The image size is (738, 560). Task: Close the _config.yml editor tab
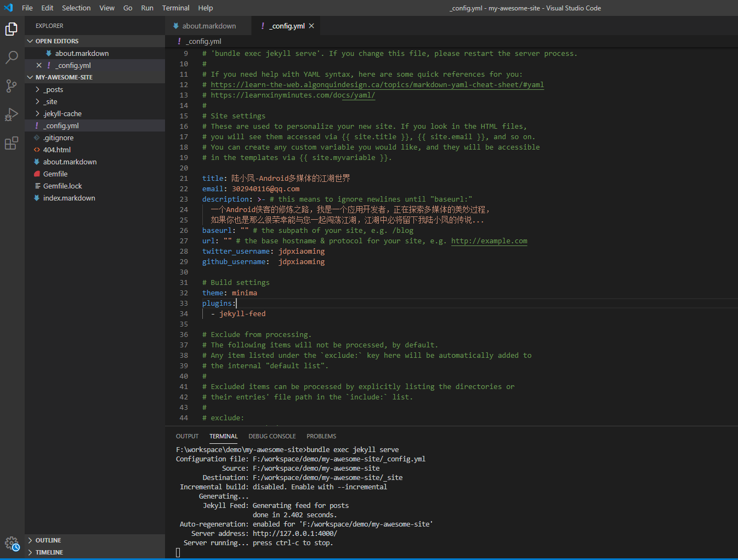(311, 26)
